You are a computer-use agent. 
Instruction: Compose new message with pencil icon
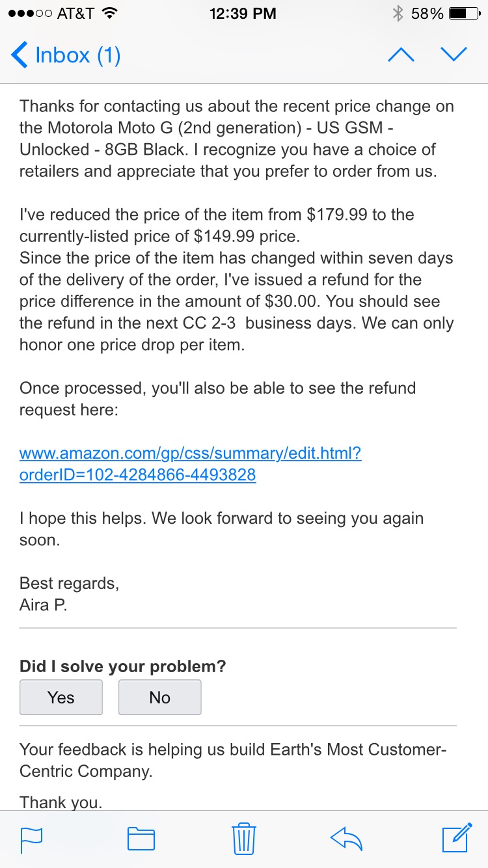(x=457, y=837)
